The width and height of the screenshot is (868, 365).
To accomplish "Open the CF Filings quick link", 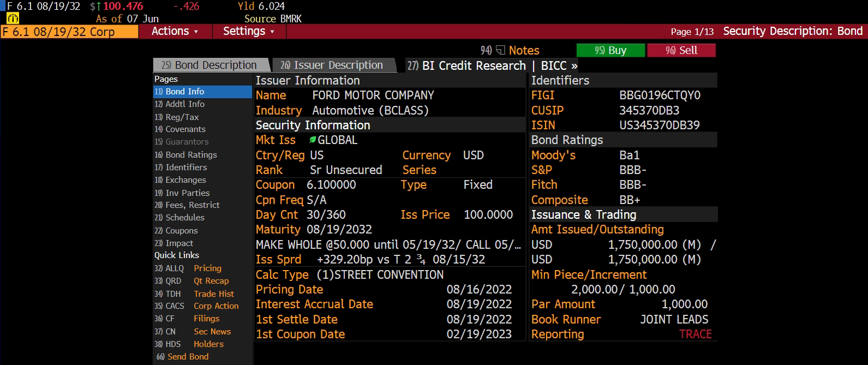I will (x=187, y=319).
